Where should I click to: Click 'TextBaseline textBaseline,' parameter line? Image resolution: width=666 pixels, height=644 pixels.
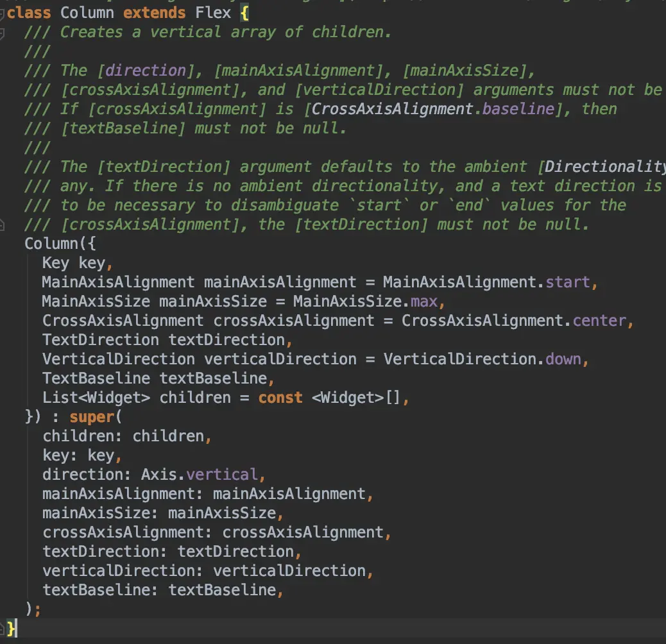(x=158, y=378)
